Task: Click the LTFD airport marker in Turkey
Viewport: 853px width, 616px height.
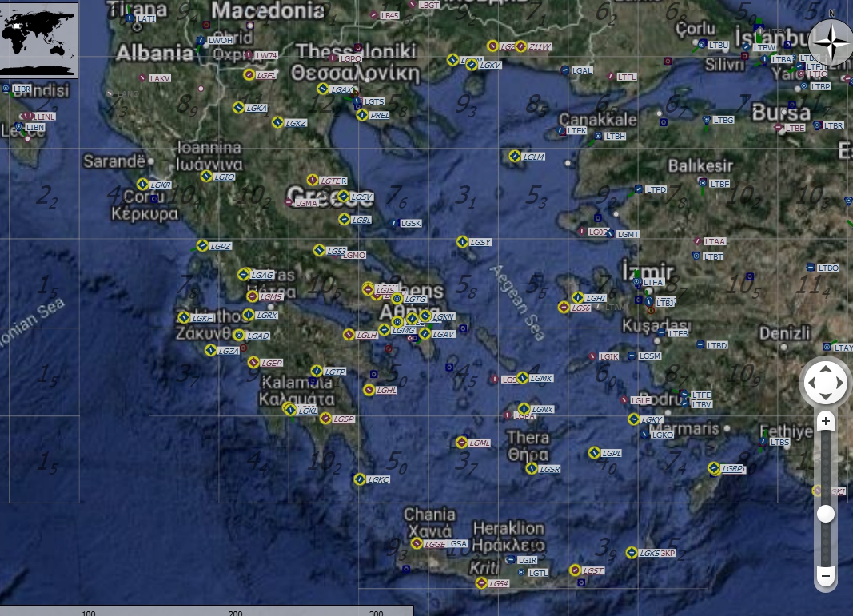Action: tap(639, 189)
